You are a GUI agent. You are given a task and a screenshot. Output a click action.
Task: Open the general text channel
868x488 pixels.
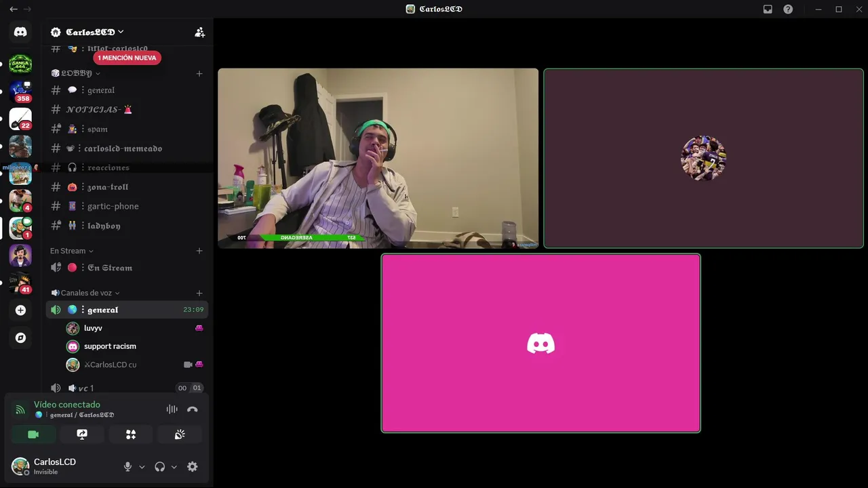(127, 90)
